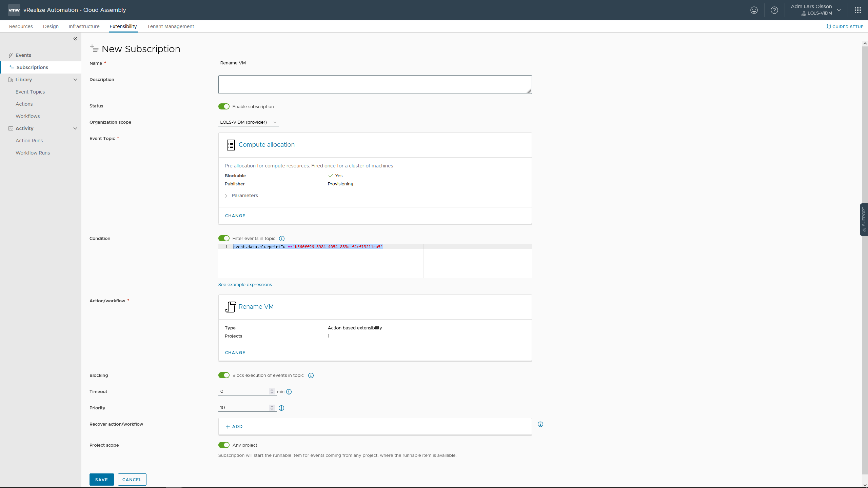Toggle Enable subscription switch
This screenshot has height=488, width=868.
coord(224,106)
